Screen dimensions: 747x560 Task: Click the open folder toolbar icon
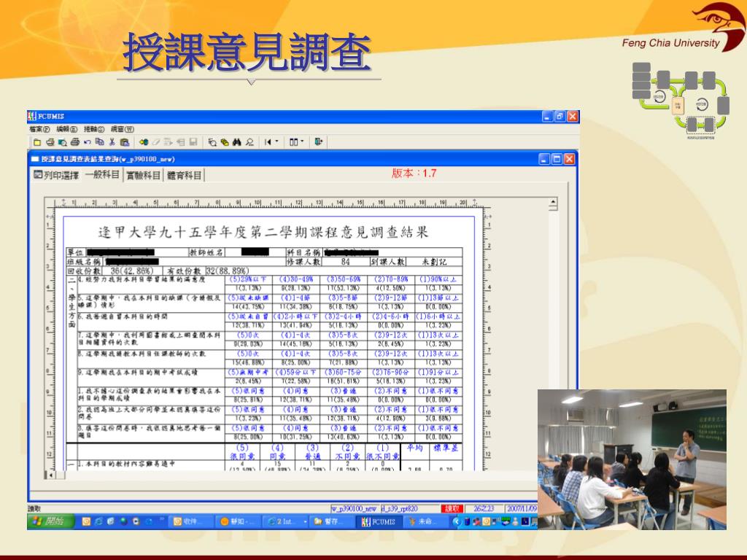(x=37, y=142)
